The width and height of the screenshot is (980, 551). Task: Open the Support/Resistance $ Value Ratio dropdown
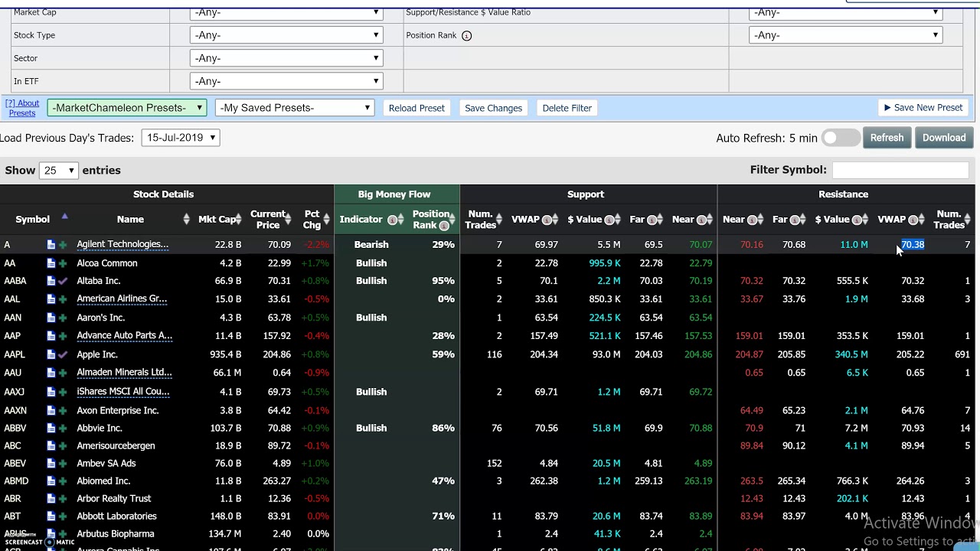[x=845, y=12]
